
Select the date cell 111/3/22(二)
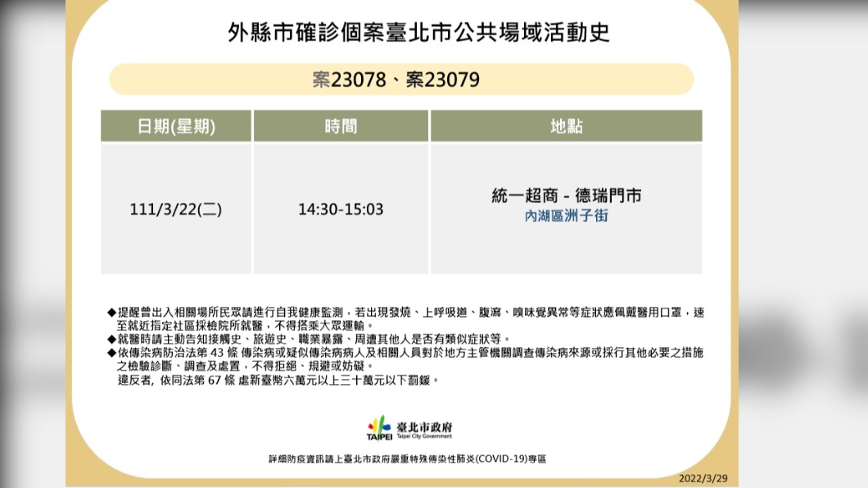[176, 209]
